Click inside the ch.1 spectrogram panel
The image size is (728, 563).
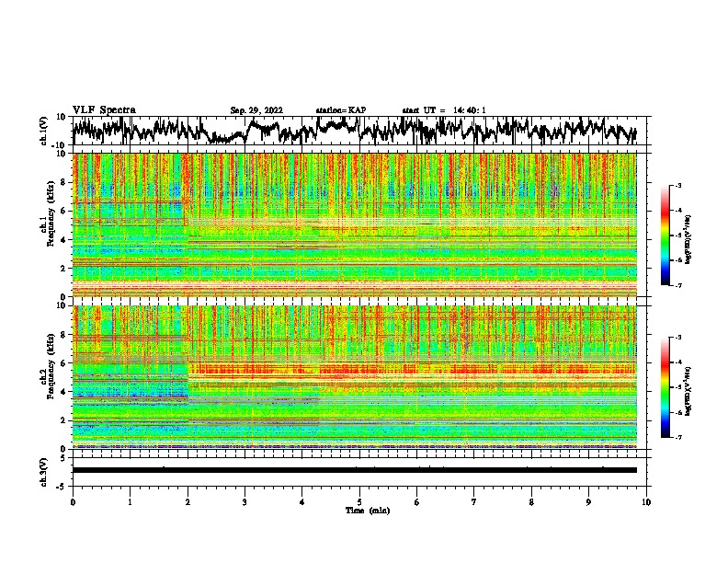[355, 224]
